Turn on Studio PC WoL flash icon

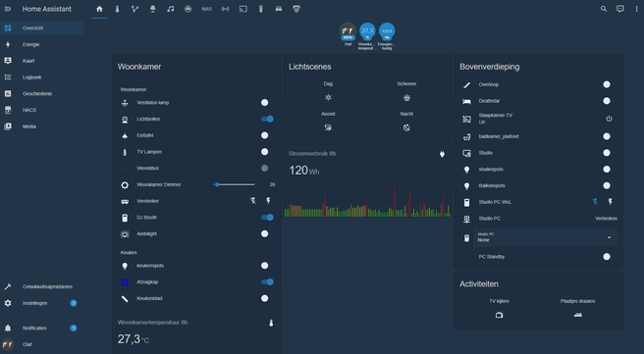(x=611, y=201)
